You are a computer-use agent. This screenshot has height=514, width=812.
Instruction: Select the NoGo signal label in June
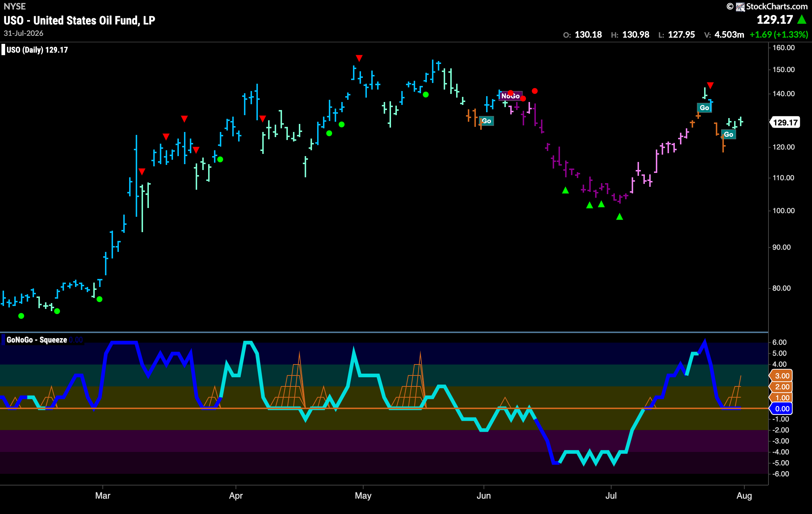coord(510,96)
